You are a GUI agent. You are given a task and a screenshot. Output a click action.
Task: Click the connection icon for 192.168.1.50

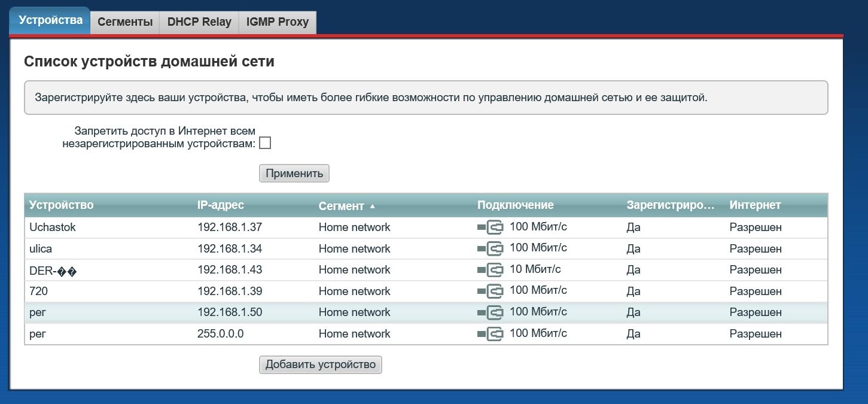click(491, 312)
